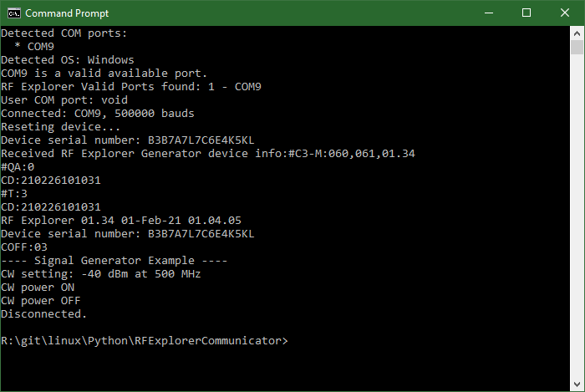This screenshot has height=392, width=585.
Task: Maximize the Command Prompt window
Action: [526, 13]
